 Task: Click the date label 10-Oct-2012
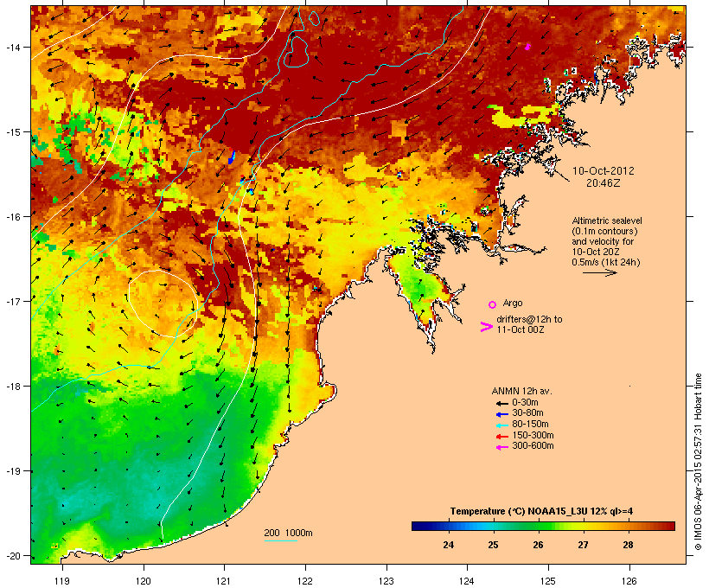(604, 171)
